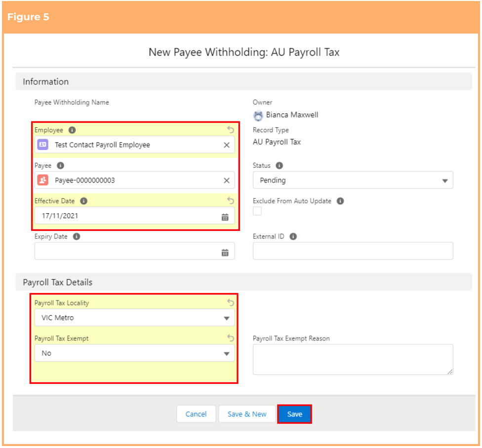Click the Expiry Date info icon
The image size is (482, 448).
77,236
